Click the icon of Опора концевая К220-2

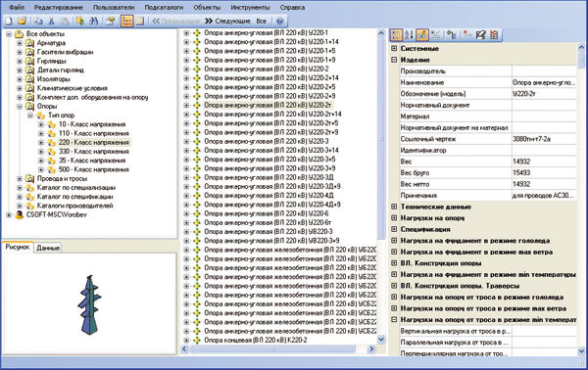point(197,341)
